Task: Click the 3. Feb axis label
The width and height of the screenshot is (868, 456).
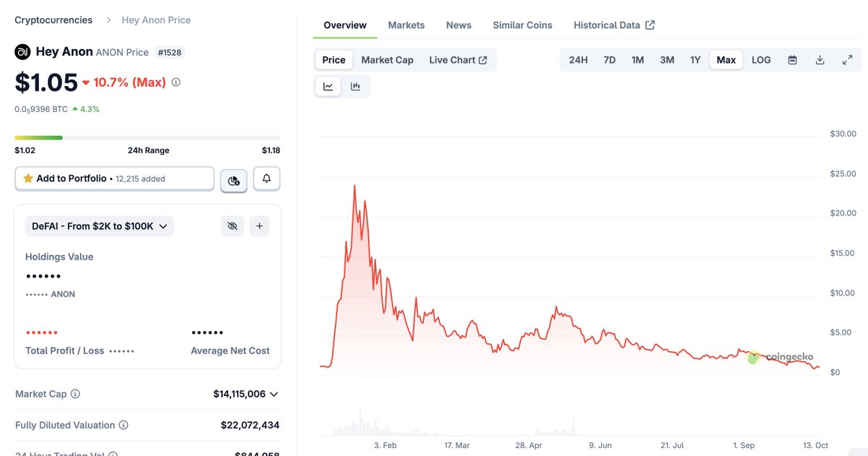Action: [385, 446]
